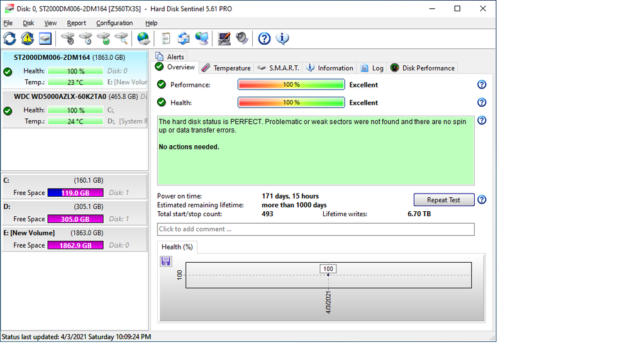Switch to the Temperature tab
The height and width of the screenshot is (362, 644).
click(x=226, y=68)
